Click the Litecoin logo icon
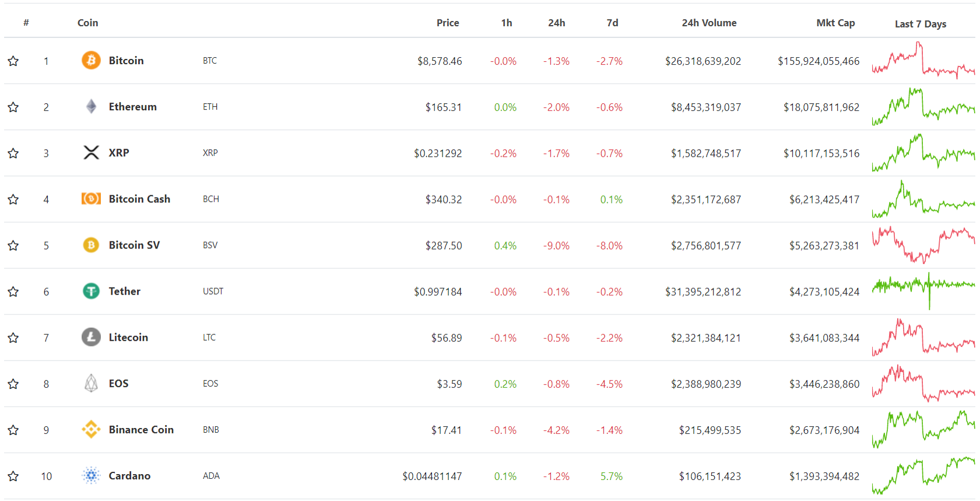Image resolution: width=980 pixels, height=501 pixels. (x=91, y=337)
